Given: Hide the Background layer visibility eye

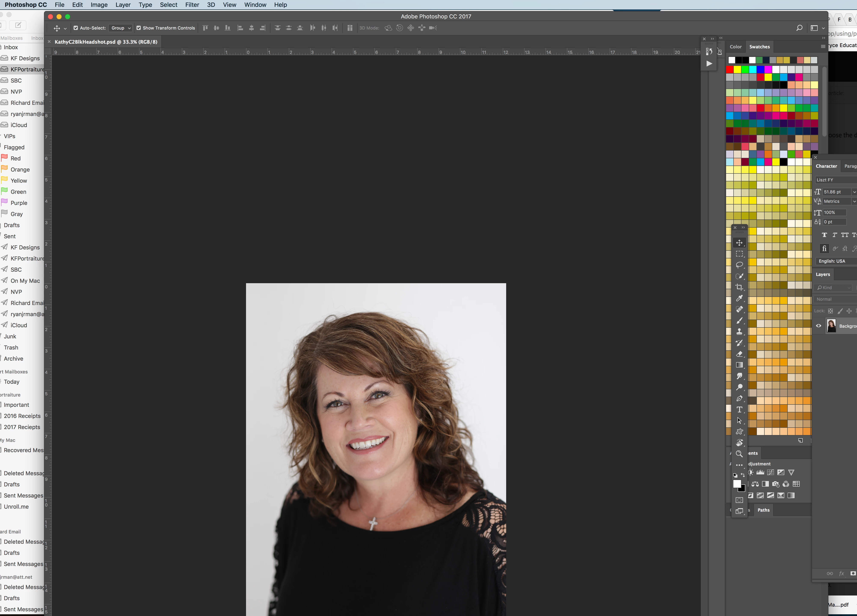Looking at the screenshot, I should point(818,326).
